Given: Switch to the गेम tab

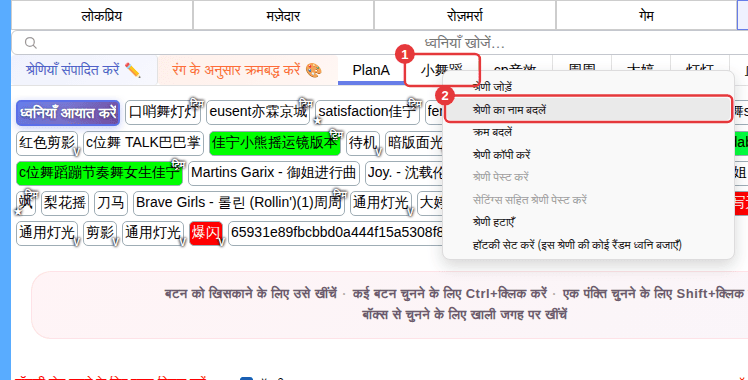Looking at the screenshot, I should click(x=646, y=15).
